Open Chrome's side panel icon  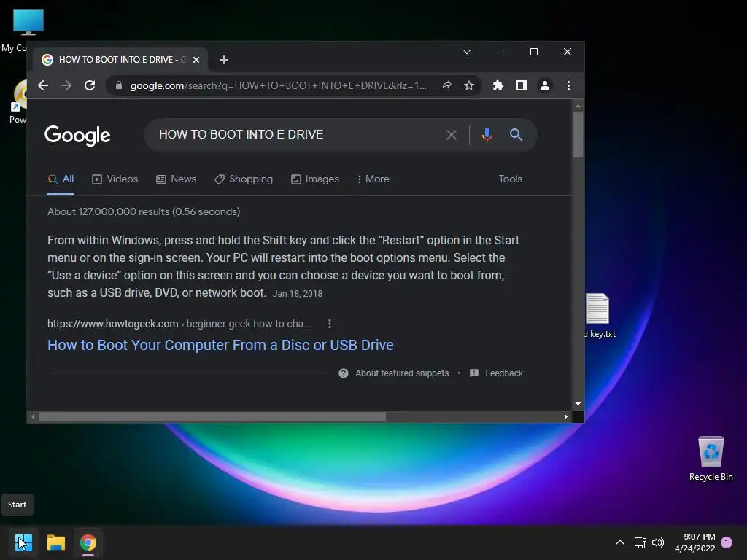click(521, 85)
